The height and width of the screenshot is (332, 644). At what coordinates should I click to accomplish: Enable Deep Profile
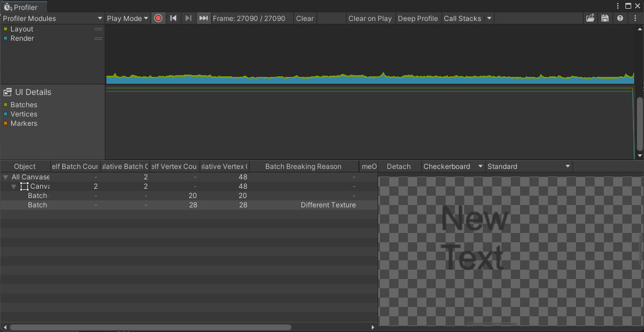418,18
